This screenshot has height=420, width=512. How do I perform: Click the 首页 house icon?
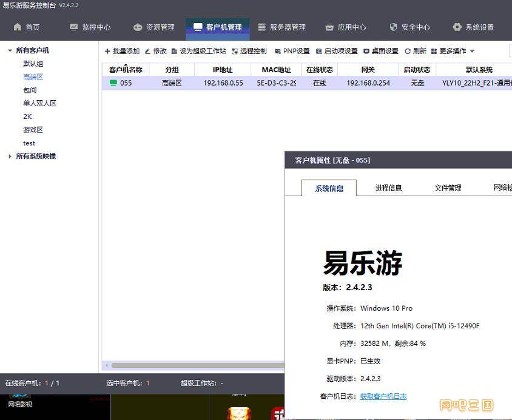coord(18,27)
